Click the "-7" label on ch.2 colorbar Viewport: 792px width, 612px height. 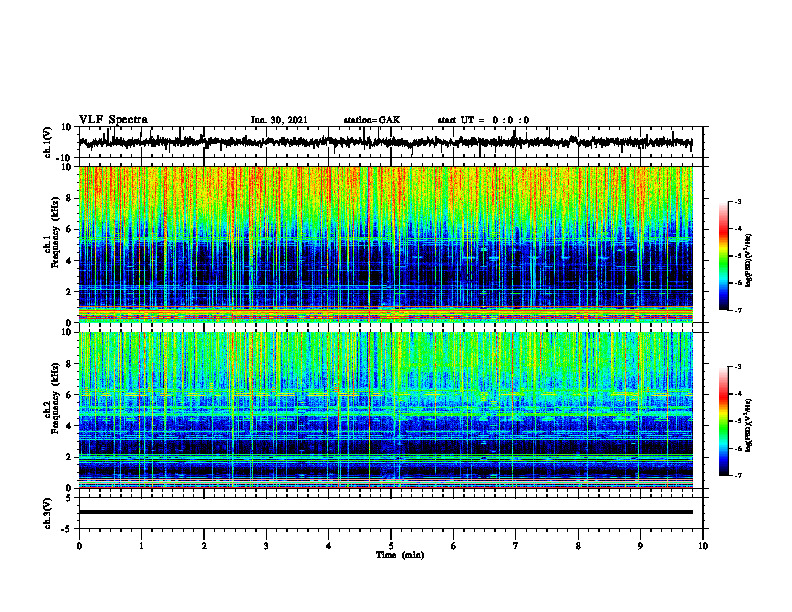[738, 475]
